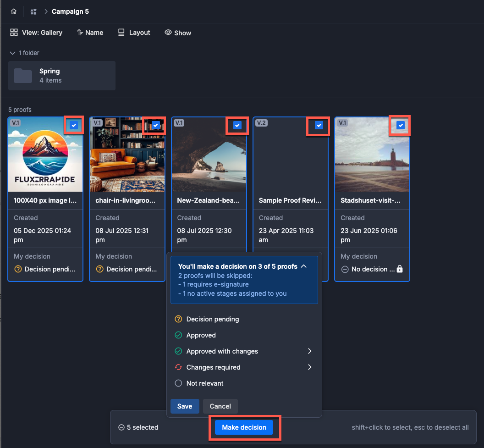Click the deselect icon beside 5 selected
The width and height of the screenshot is (484, 448).
(x=121, y=427)
